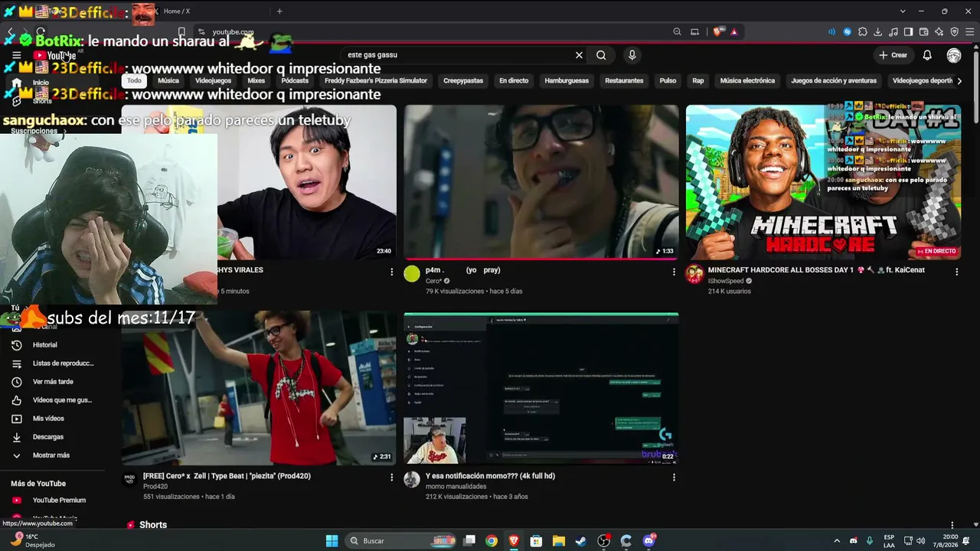Show more filter chips with right arrow

(x=959, y=80)
